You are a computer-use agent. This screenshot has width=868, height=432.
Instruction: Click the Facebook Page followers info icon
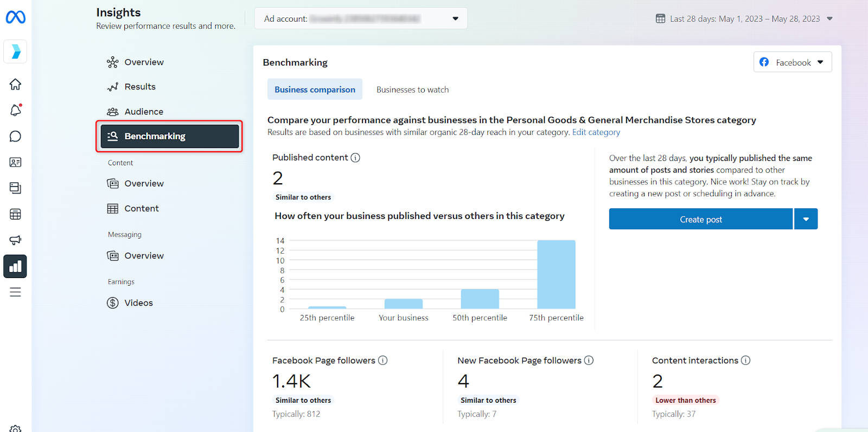[x=382, y=360]
